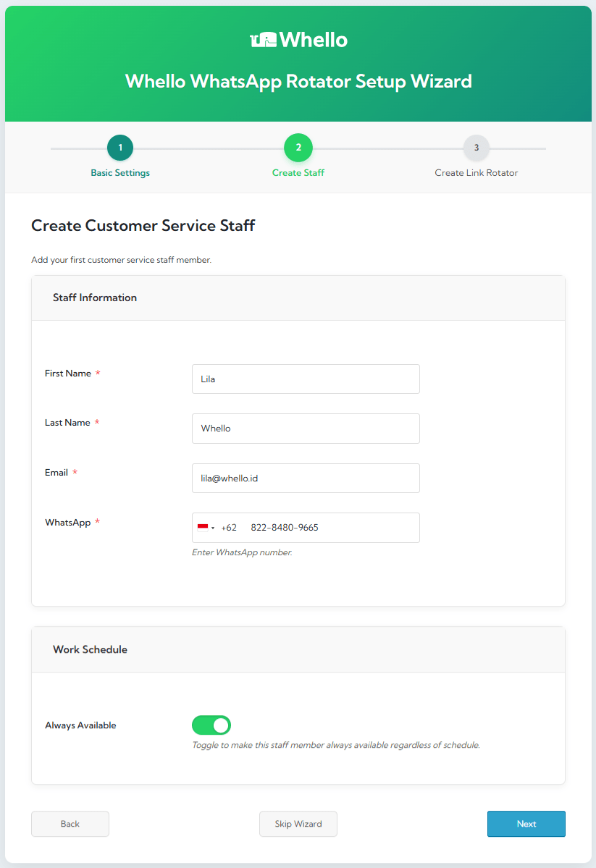The height and width of the screenshot is (868, 596).
Task: Select step 3 circle Create Link Rotator
Action: click(477, 148)
